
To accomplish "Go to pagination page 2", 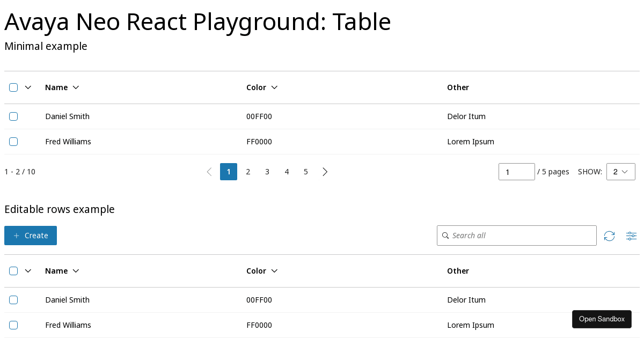I will point(248,172).
